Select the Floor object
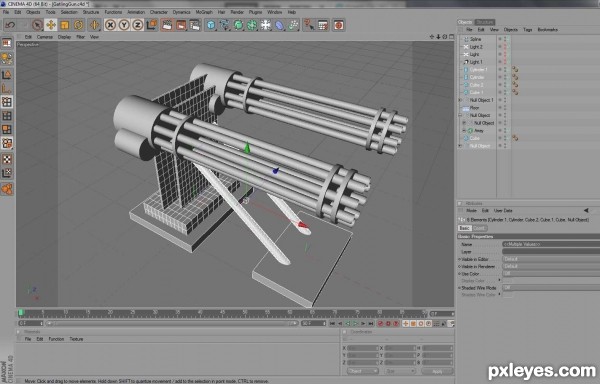The width and height of the screenshot is (600, 384). tap(474, 108)
